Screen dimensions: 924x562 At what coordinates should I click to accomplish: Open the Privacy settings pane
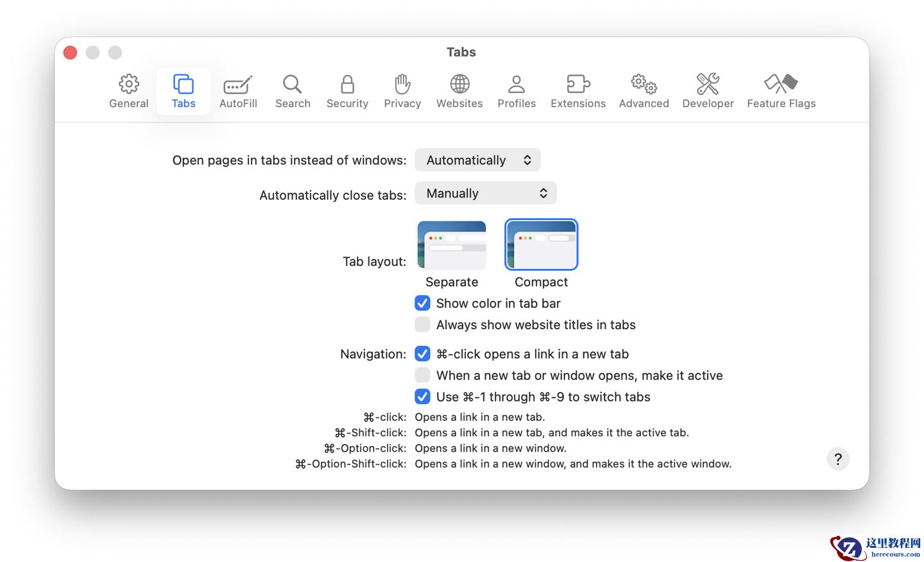point(402,90)
